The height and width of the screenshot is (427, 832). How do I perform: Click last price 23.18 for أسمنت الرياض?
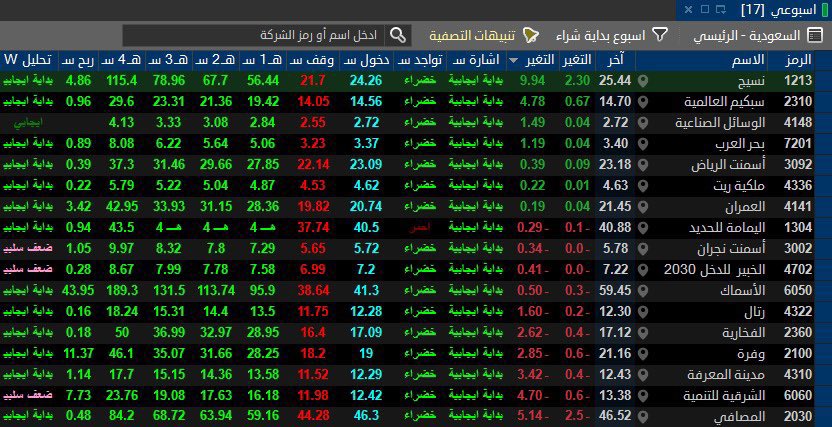[616, 165]
